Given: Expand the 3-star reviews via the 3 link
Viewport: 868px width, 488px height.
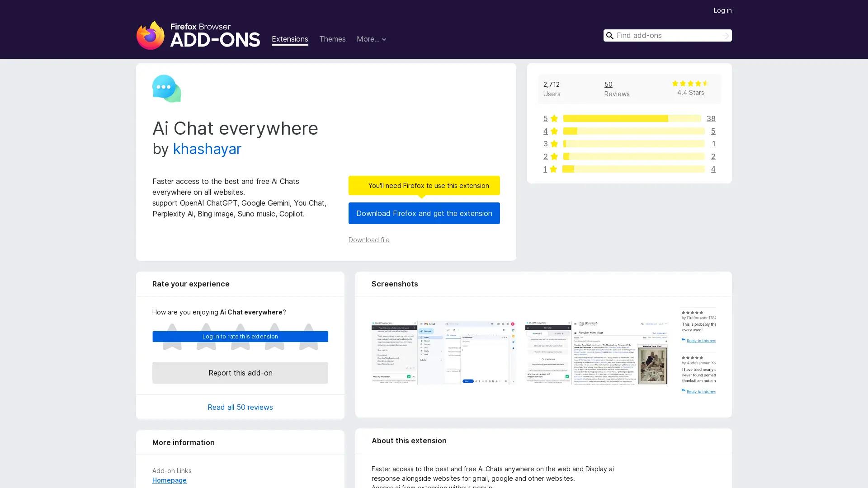Looking at the screenshot, I should [x=545, y=144].
